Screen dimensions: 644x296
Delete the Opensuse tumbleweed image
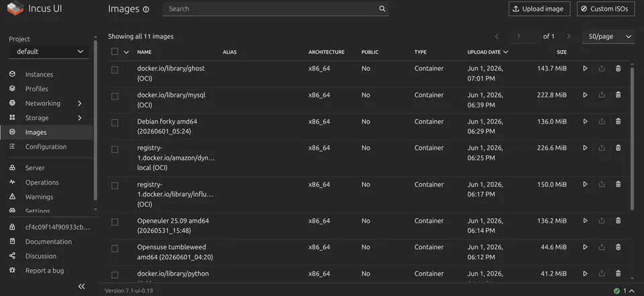coord(618,247)
